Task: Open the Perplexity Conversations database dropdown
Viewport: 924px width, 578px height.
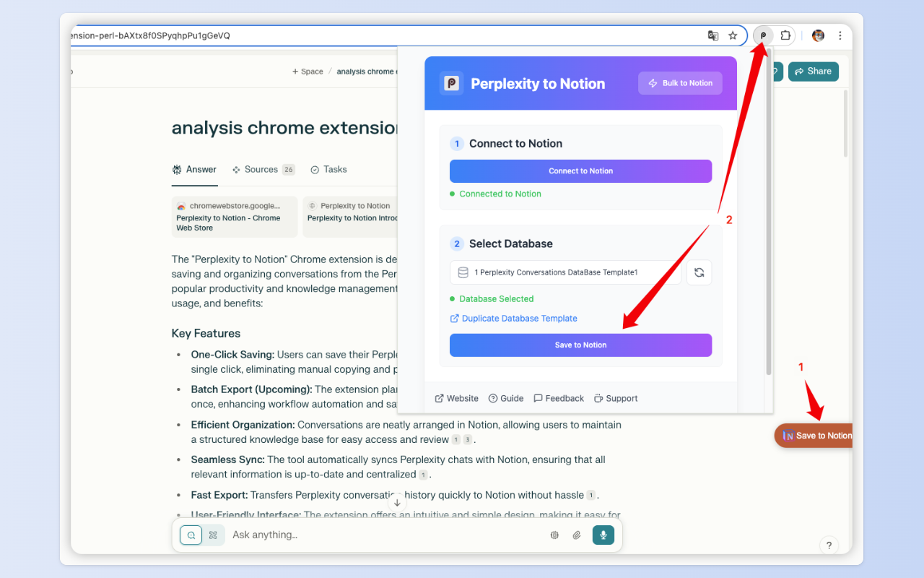Action: (565, 272)
